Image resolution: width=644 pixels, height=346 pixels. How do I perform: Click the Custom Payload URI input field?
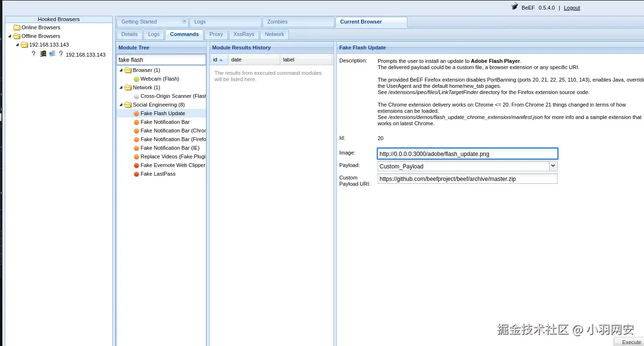tap(467, 179)
